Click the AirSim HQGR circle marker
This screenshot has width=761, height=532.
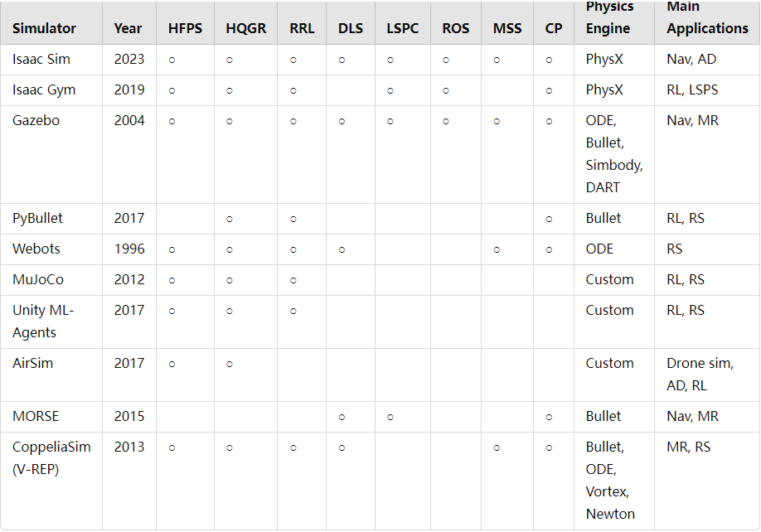click(230, 364)
